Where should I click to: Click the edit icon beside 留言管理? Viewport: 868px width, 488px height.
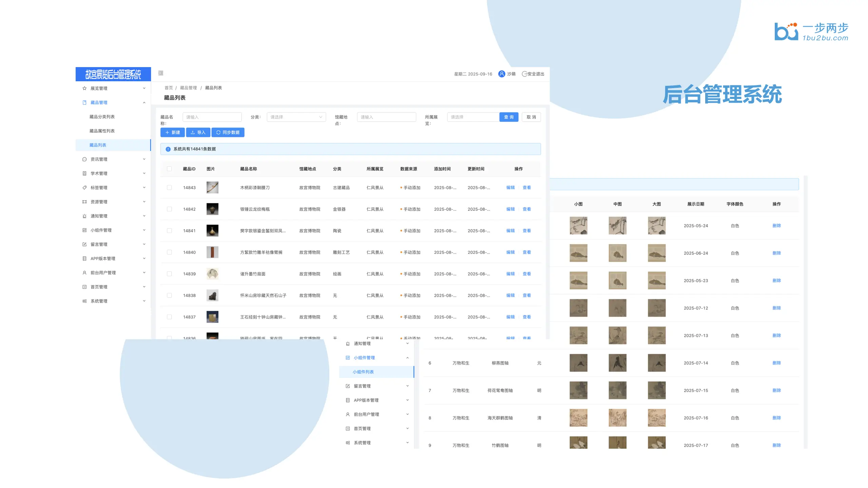(x=84, y=244)
